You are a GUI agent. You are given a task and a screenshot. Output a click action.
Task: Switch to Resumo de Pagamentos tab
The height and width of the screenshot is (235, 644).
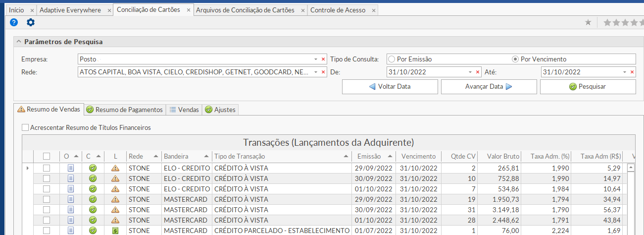[x=124, y=110]
